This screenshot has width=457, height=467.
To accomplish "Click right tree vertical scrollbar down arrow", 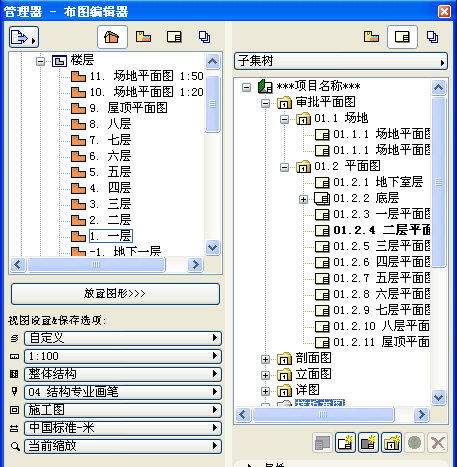I will click(x=438, y=398).
